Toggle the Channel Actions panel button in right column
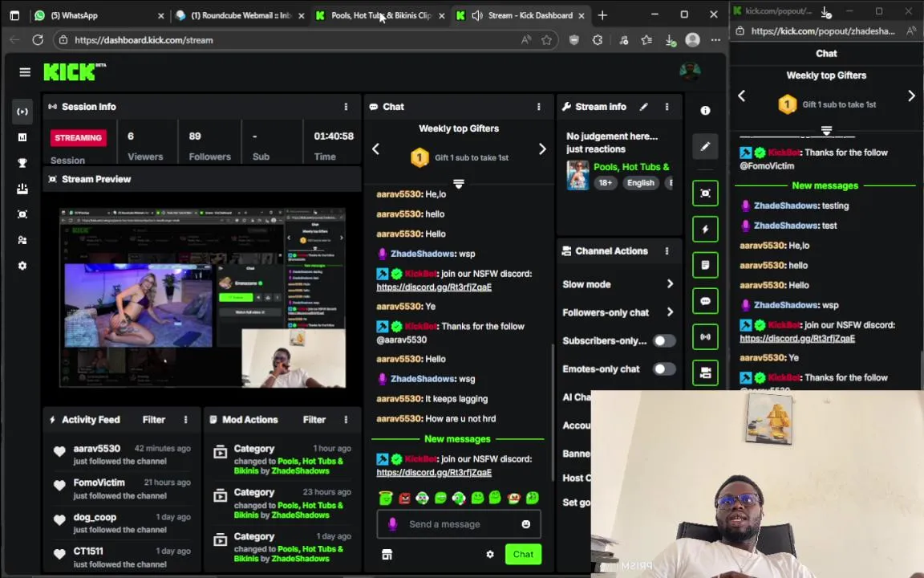This screenshot has width=924, height=578. pos(705,372)
